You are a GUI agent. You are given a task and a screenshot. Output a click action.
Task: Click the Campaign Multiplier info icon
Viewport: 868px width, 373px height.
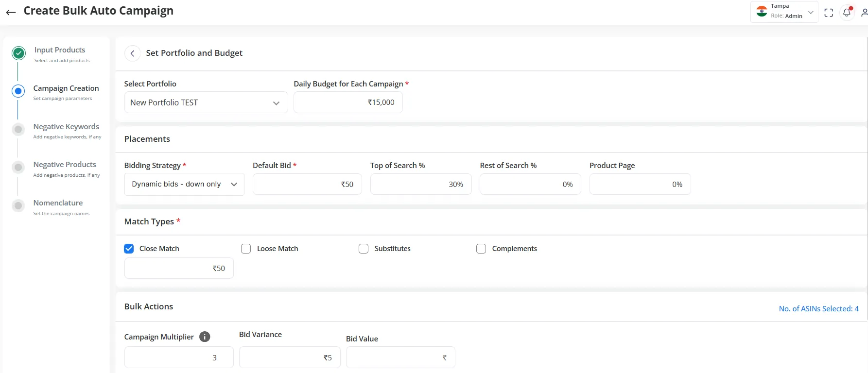pos(205,337)
